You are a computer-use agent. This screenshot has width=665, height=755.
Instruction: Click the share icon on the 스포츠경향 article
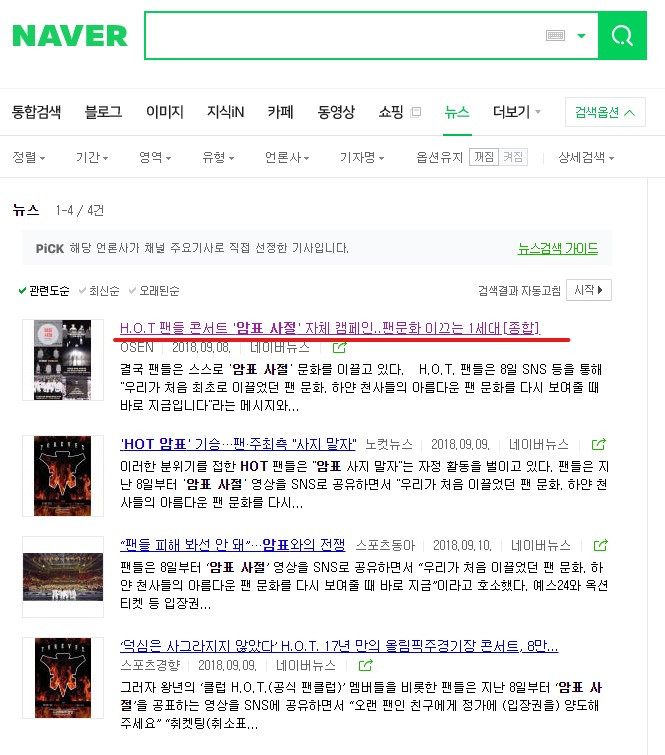pyautogui.click(x=365, y=665)
